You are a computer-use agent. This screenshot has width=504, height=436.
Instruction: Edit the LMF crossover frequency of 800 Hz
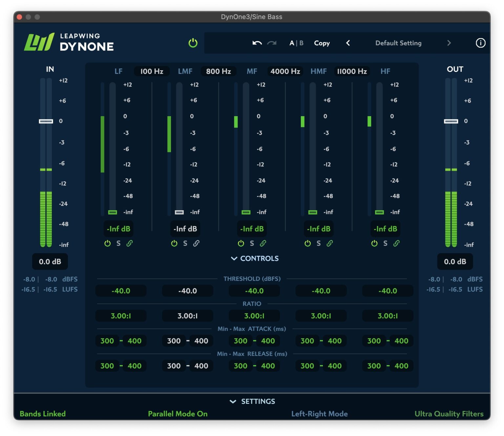tap(219, 71)
